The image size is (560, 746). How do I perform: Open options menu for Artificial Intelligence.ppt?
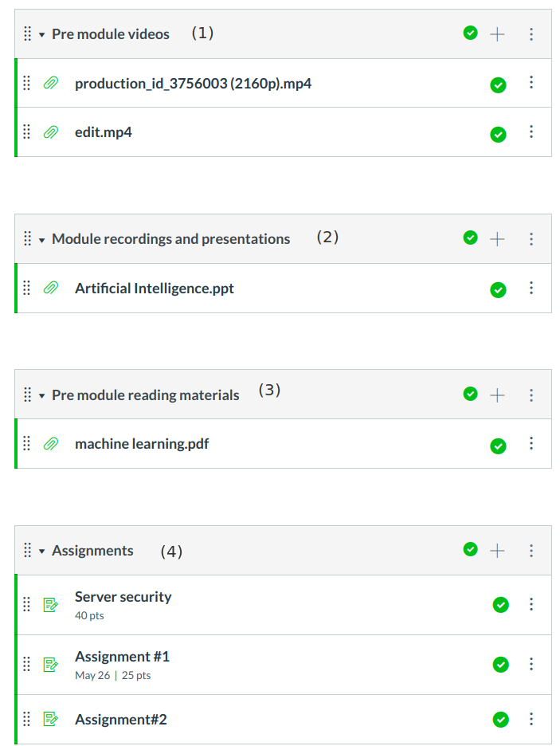pyautogui.click(x=531, y=289)
